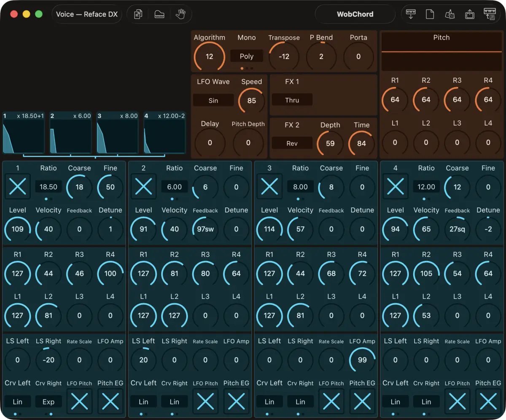Click the keyboard with down-arrow receive icon

pos(410,14)
